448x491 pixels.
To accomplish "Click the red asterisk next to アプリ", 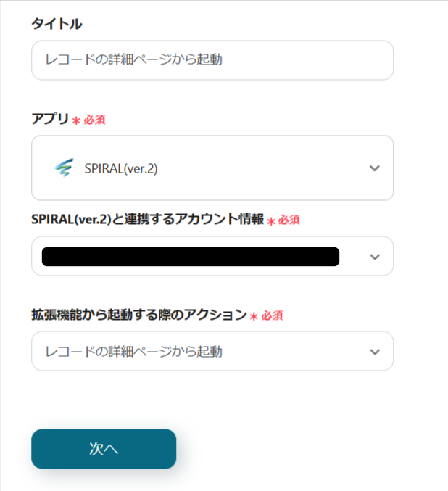I will pos(75,121).
